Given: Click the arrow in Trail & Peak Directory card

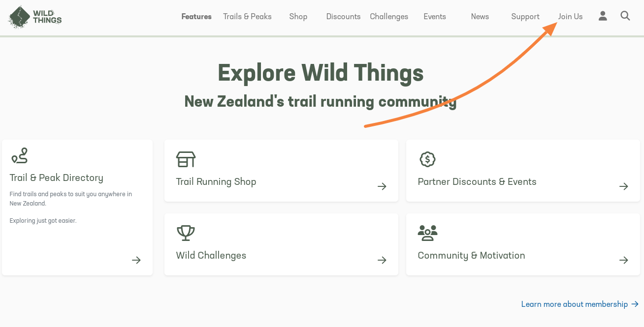Looking at the screenshot, I should (x=136, y=260).
